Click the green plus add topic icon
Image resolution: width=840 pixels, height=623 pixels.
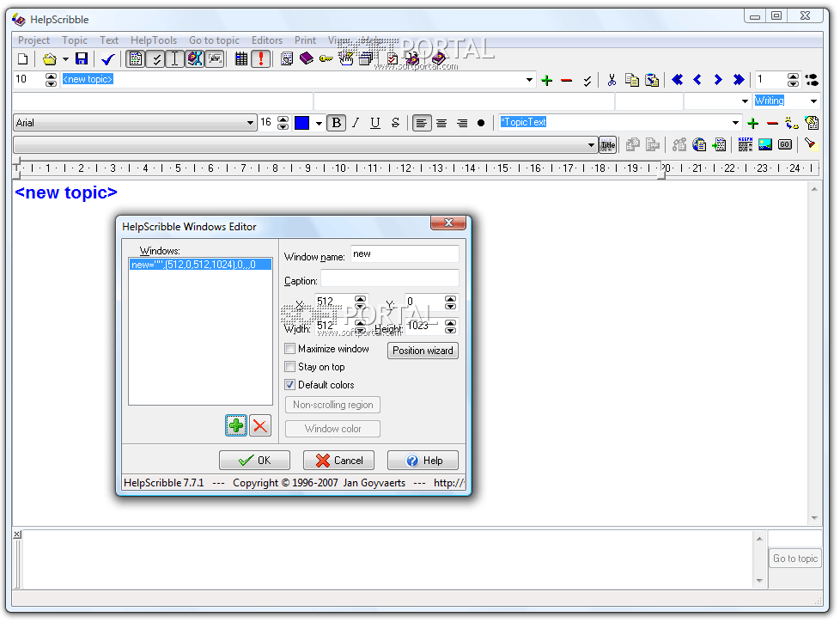(x=547, y=81)
